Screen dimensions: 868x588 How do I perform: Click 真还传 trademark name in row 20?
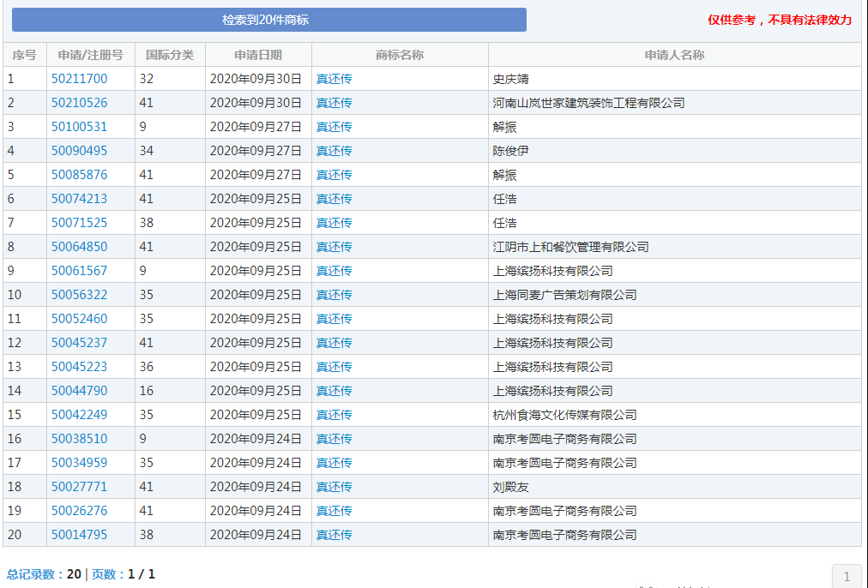click(x=334, y=535)
